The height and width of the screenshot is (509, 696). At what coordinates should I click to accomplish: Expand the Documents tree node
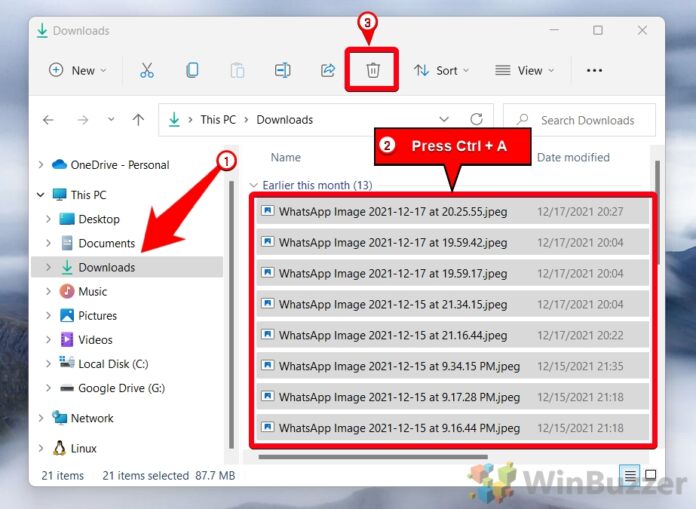48,243
